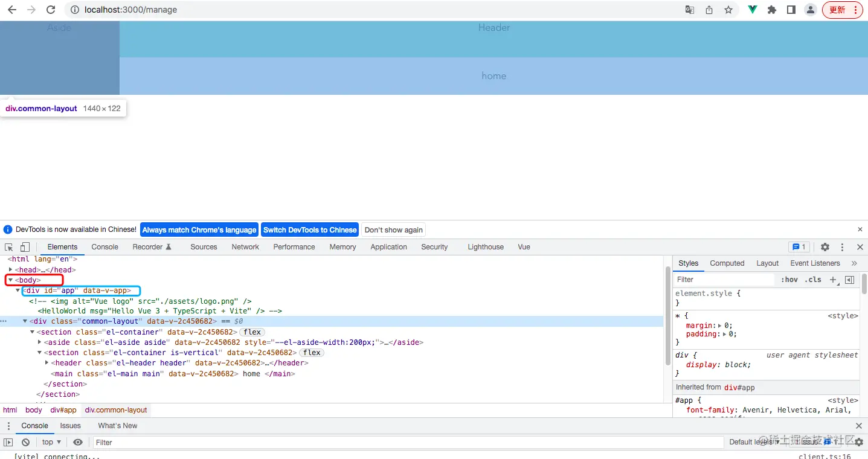
Task: Click body in the breadcrumb bar
Action: pyautogui.click(x=34, y=410)
